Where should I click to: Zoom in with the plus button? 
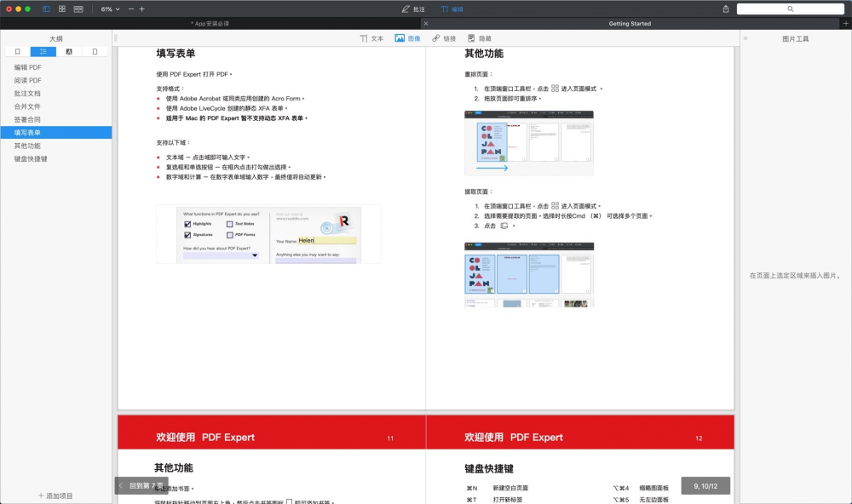[x=141, y=9]
